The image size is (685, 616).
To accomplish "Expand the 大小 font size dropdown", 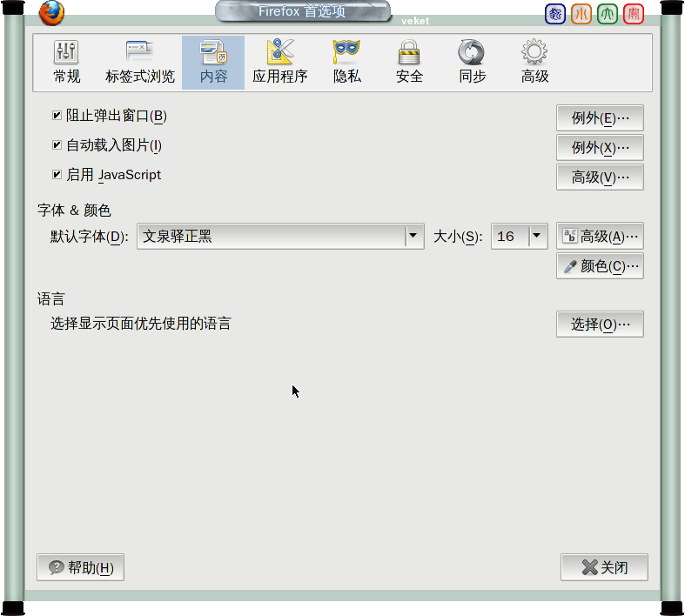I will click(520, 236).
